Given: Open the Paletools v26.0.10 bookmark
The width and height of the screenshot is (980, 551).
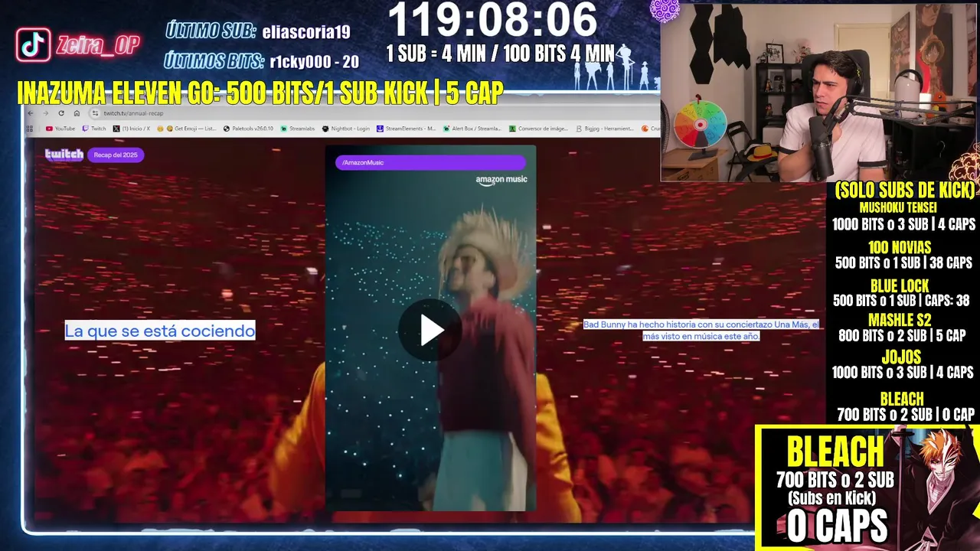Looking at the screenshot, I should pos(248,129).
